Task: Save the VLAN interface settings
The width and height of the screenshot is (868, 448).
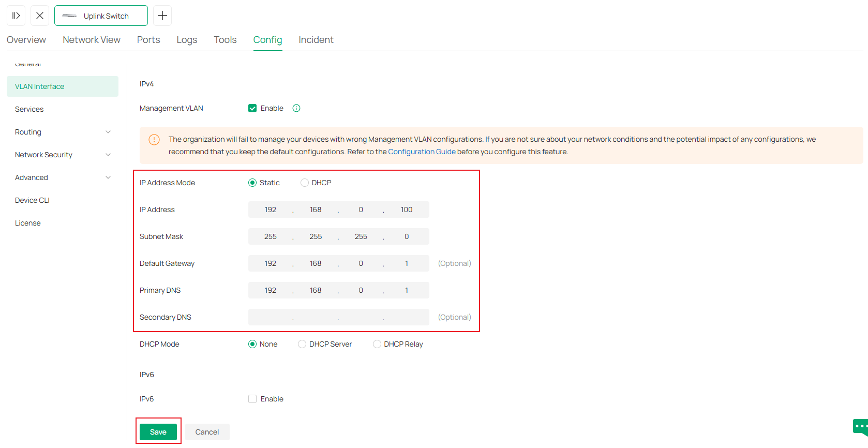Action: [x=158, y=432]
